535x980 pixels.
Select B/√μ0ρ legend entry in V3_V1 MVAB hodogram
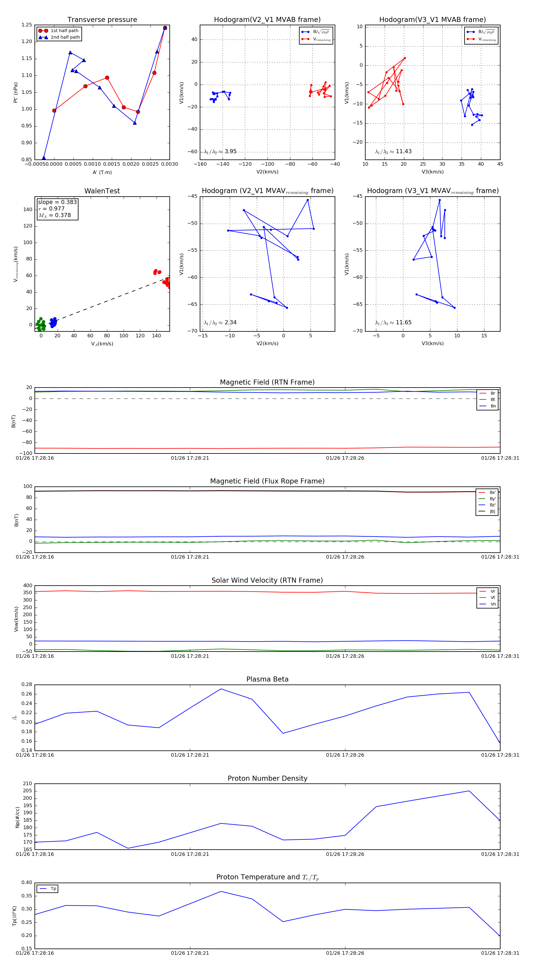coord(481,32)
